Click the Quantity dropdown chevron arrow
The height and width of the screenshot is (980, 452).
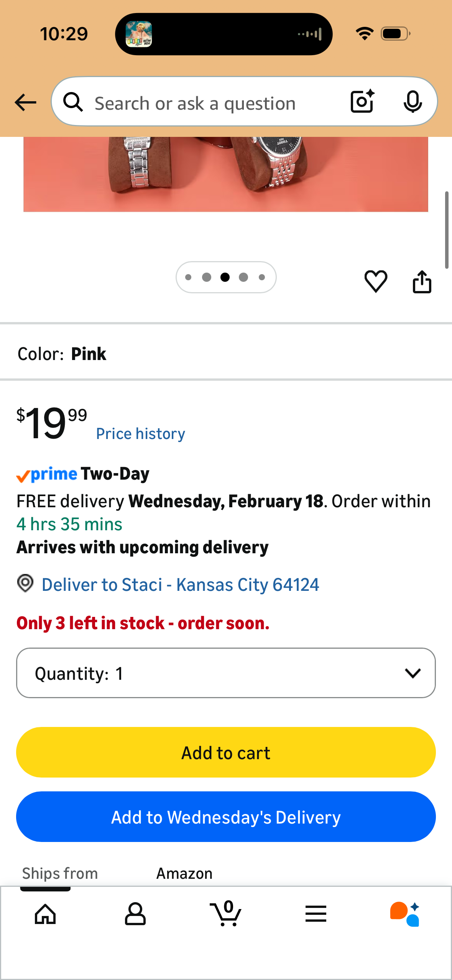413,673
